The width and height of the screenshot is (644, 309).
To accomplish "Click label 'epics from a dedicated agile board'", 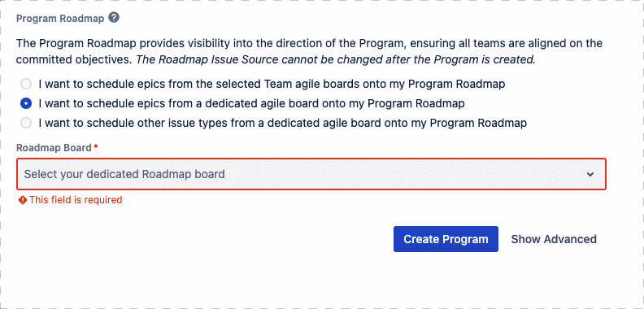I will tap(252, 103).
